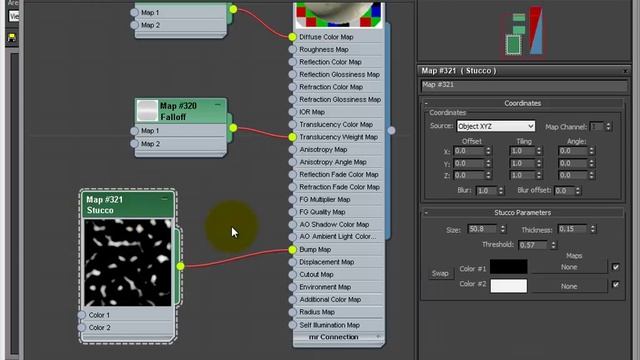Toggle the Color #1 map enable checkbox
Screen dimensions: 640x360
(x=616, y=267)
